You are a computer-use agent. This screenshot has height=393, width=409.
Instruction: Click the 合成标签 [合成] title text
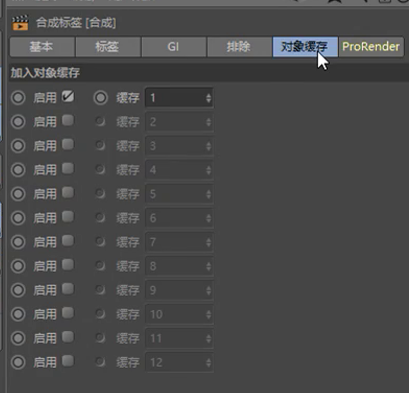tap(76, 23)
